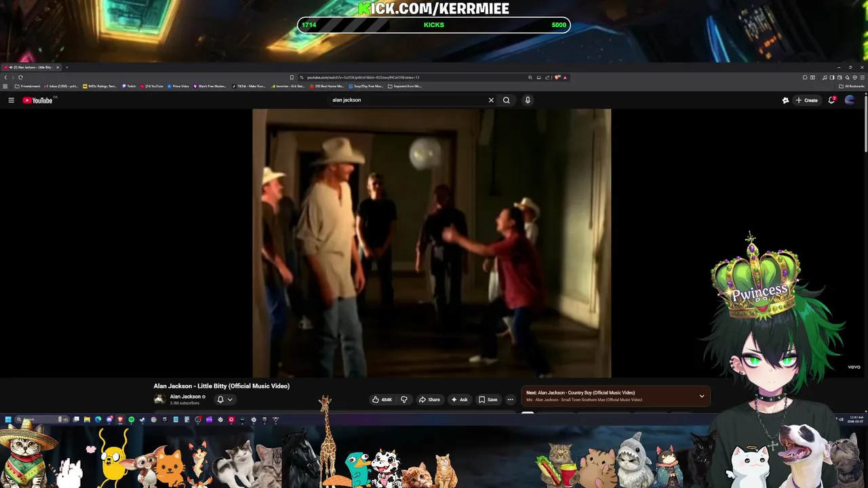Image resolution: width=868 pixels, height=488 pixels.
Task: Toggle channel notification bell for Alan Jackson
Action: [x=224, y=400]
